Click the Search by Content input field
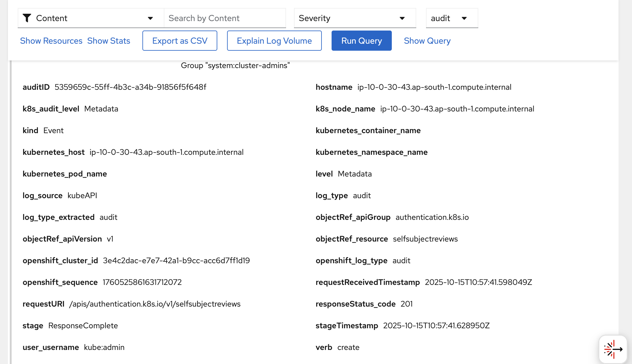The height and width of the screenshot is (364, 632). pyautogui.click(x=225, y=18)
